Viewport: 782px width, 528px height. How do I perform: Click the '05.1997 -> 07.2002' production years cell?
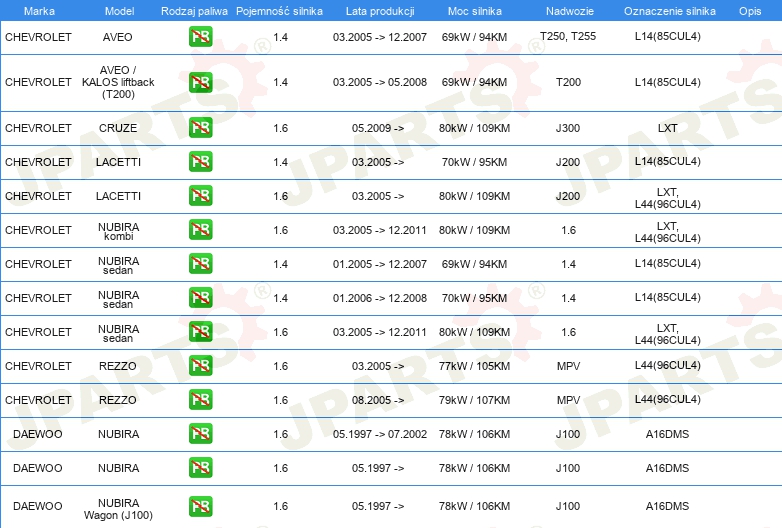pos(380,434)
